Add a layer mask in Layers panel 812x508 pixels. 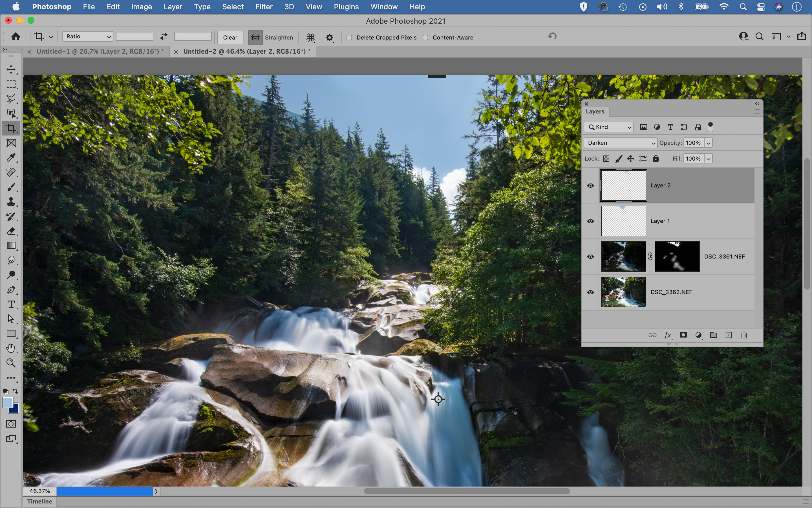point(683,335)
